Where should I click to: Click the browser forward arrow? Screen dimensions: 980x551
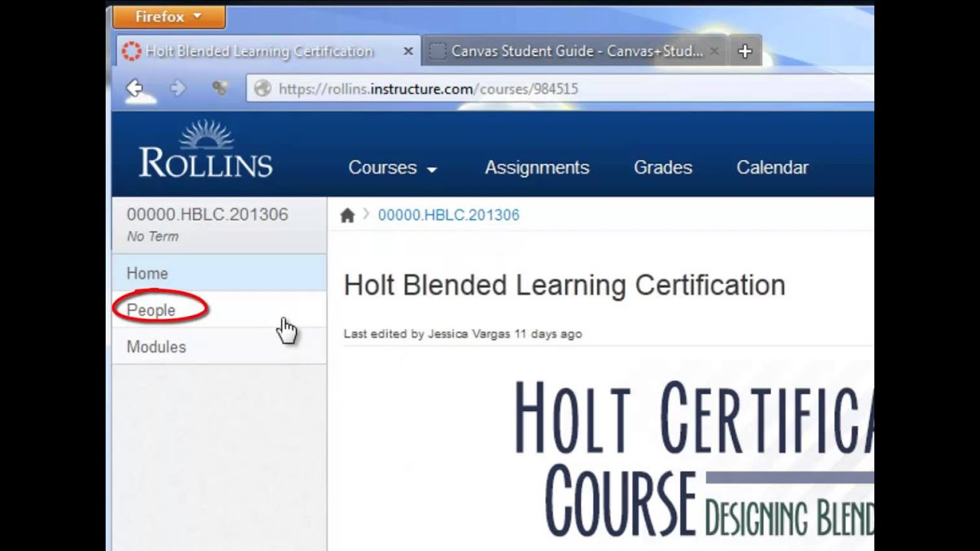click(178, 88)
